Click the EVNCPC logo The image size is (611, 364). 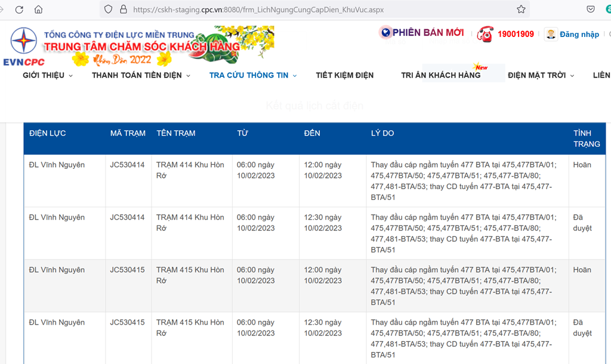[24, 45]
